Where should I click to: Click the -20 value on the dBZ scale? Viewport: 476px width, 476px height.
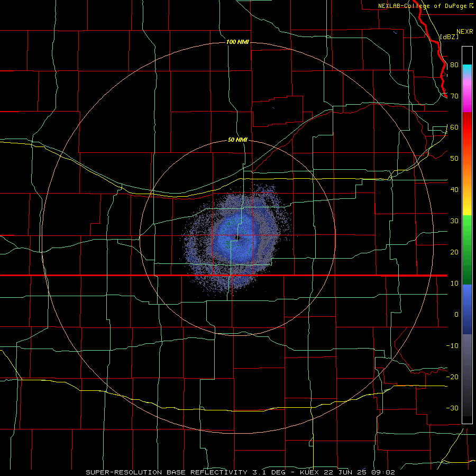coord(452,377)
